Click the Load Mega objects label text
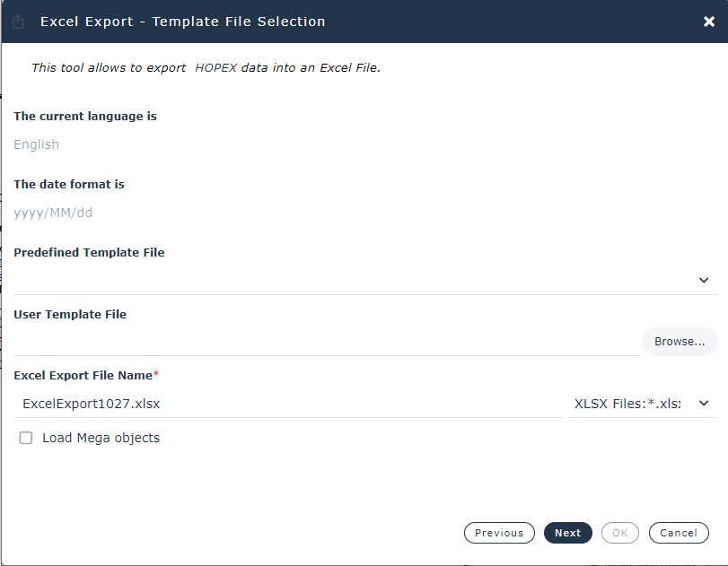This screenshot has width=728, height=566. click(101, 438)
